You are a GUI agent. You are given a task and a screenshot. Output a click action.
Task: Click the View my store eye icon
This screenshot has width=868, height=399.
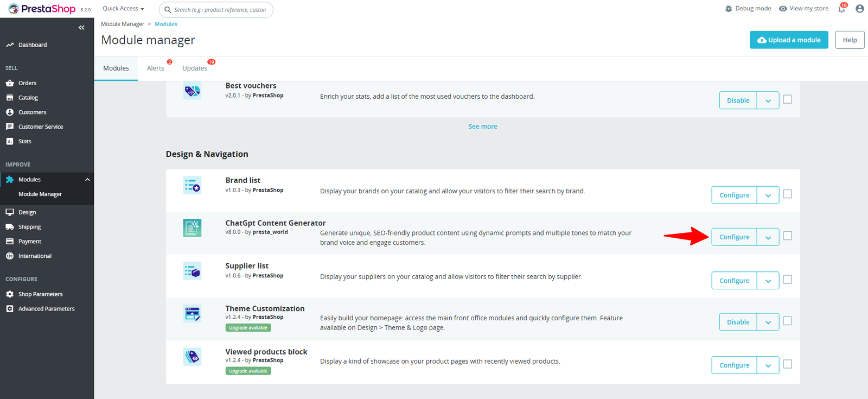coord(783,9)
